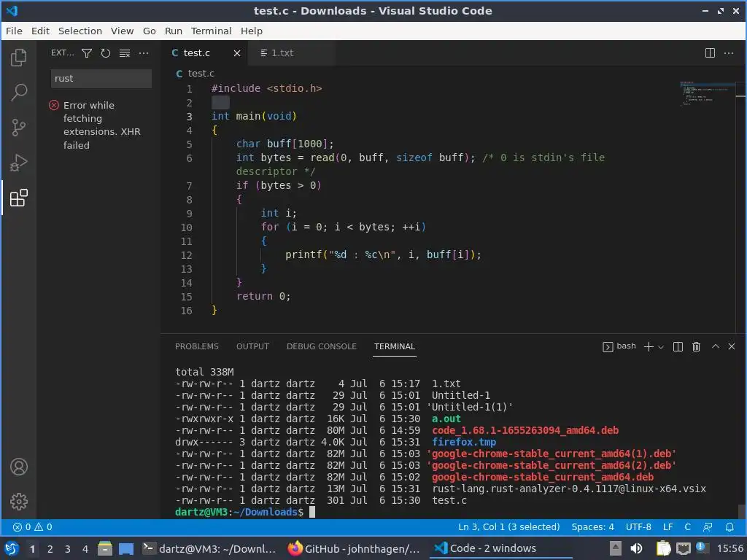
Task: Switch to workspace 2 in taskbar
Action: pyautogui.click(x=50, y=549)
